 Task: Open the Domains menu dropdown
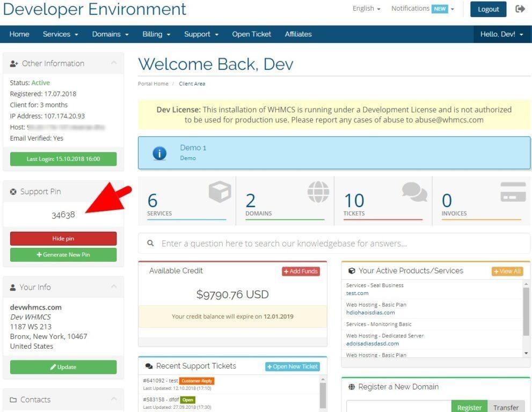point(110,34)
